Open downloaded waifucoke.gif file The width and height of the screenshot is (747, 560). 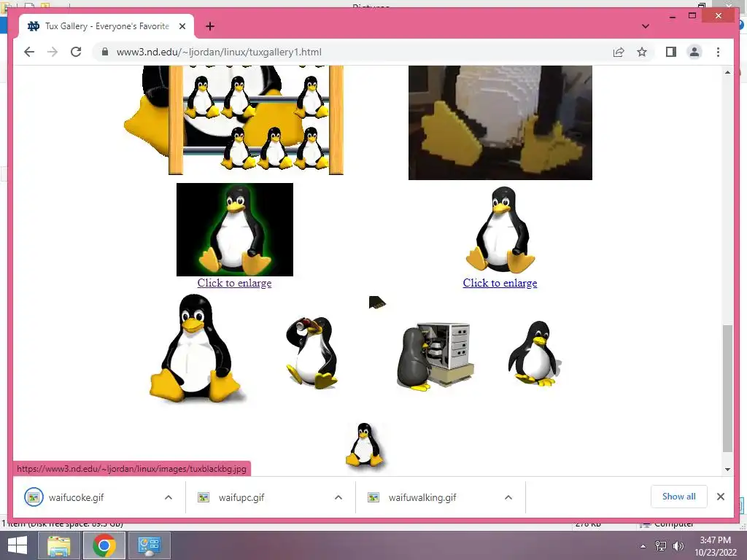click(76, 497)
